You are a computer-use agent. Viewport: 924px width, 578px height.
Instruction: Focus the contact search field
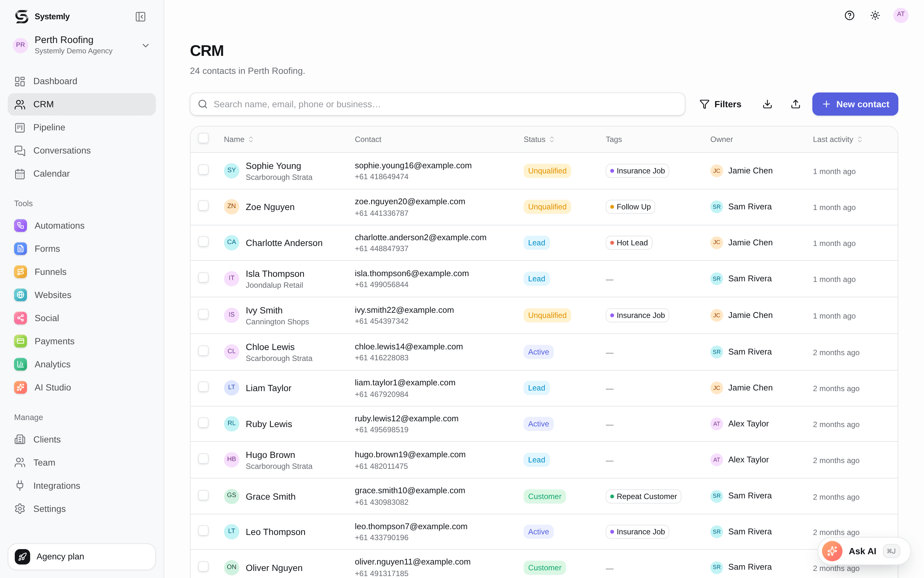[438, 104]
